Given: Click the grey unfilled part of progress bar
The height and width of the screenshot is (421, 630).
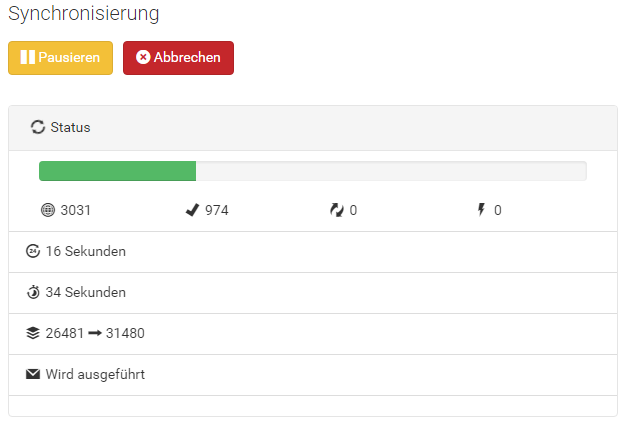Looking at the screenshot, I should point(391,171).
